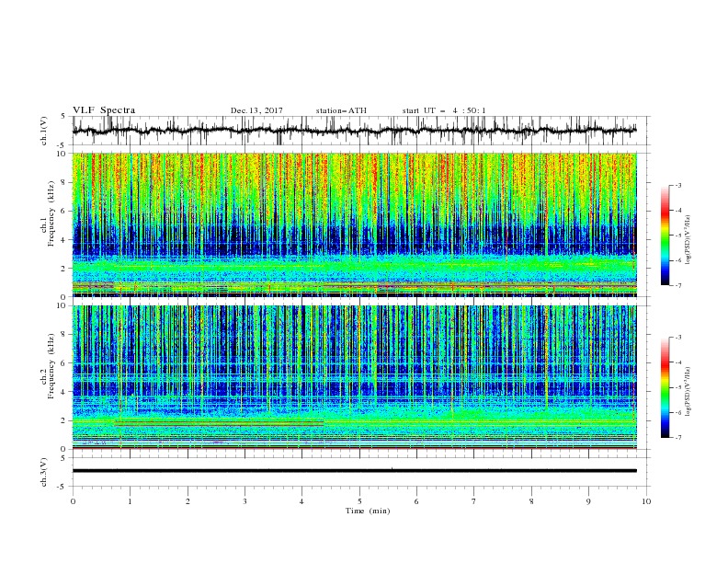728x563 pixels.
Task: Click the time-axis tick label "4"
Action: click(301, 501)
